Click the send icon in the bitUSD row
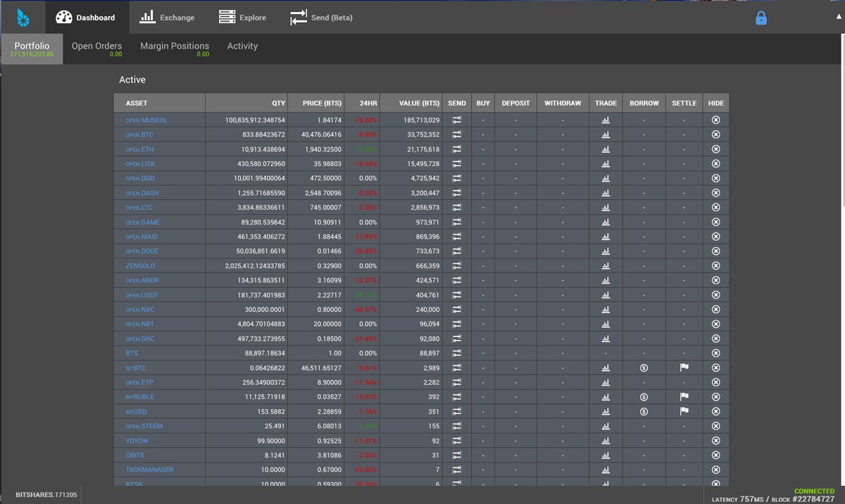Viewport: 845px width, 504px height. tap(456, 412)
